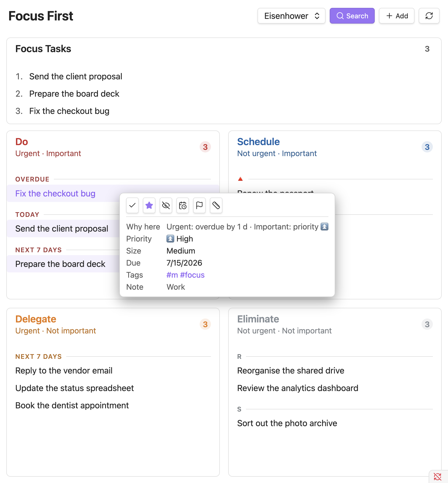This screenshot has height=483, width=448.
Task: Click the due date 7/15/2026
Action: click(x=184, y=263)
